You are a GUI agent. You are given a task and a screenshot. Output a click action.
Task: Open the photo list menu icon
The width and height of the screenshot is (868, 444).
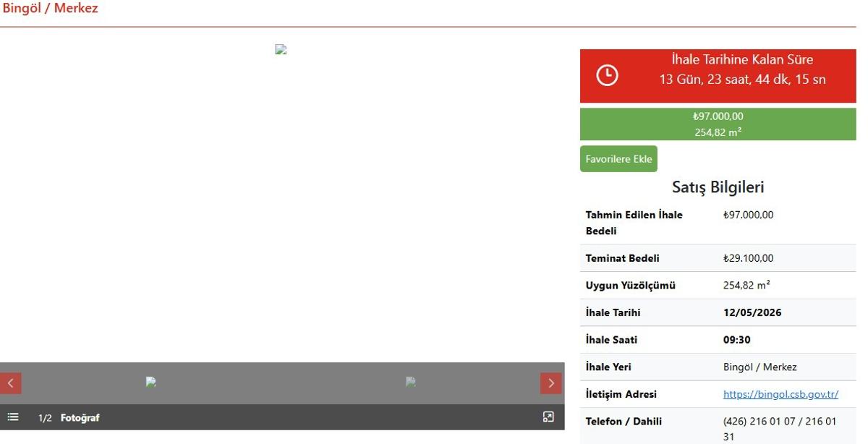tap(13, 417)
